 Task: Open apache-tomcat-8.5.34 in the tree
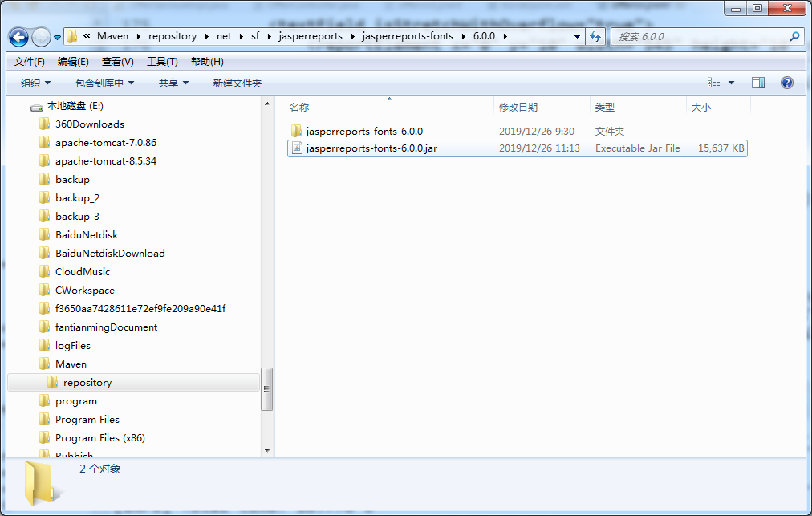[106, 161]
